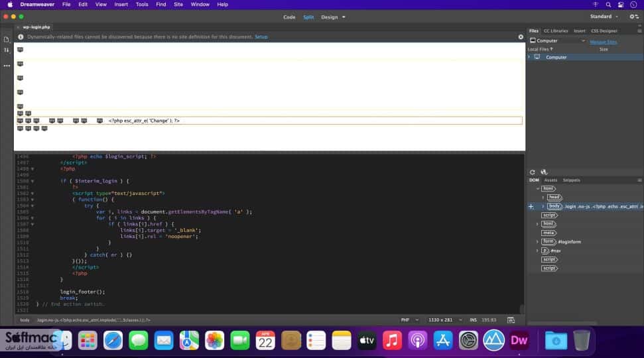Select the wp-login.php document tab
Image resolution: width=644 pixels, height=358 pixels.
click(x=36, y=27)
